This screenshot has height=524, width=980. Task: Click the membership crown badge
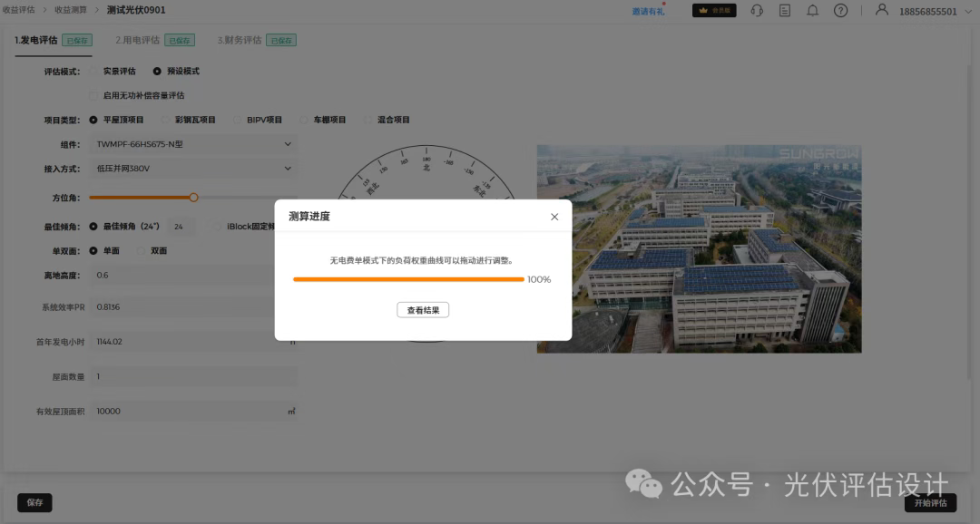(x=714, y=11)
